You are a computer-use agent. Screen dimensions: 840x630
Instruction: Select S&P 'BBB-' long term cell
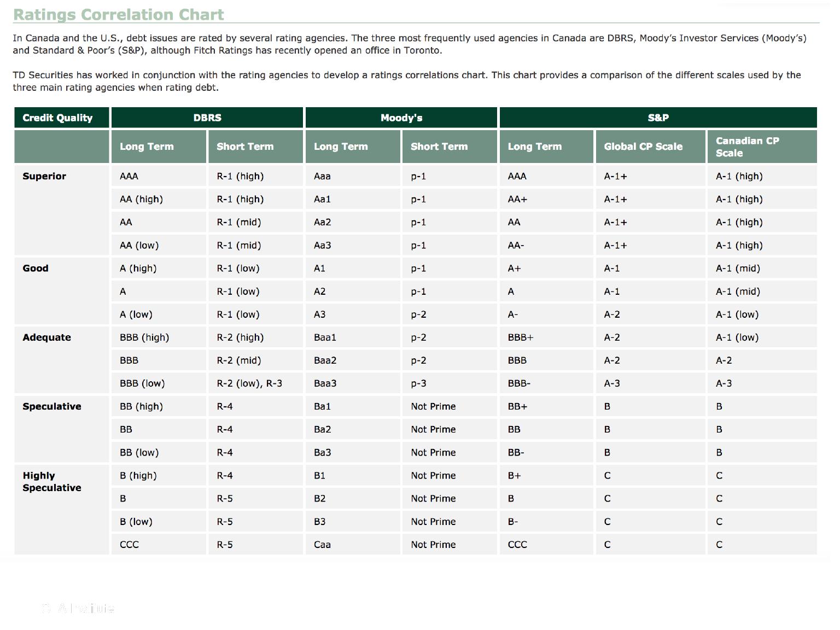(x=546, y=383)
